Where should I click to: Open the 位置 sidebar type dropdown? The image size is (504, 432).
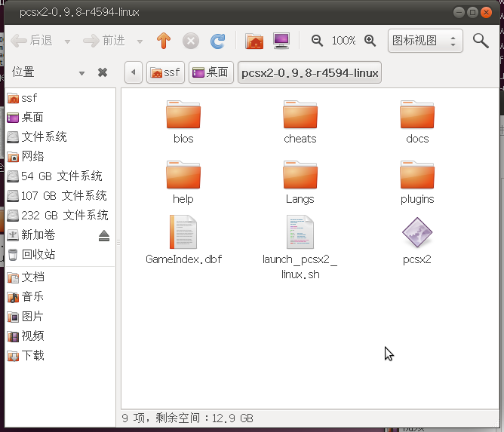[x=48, y=72]
